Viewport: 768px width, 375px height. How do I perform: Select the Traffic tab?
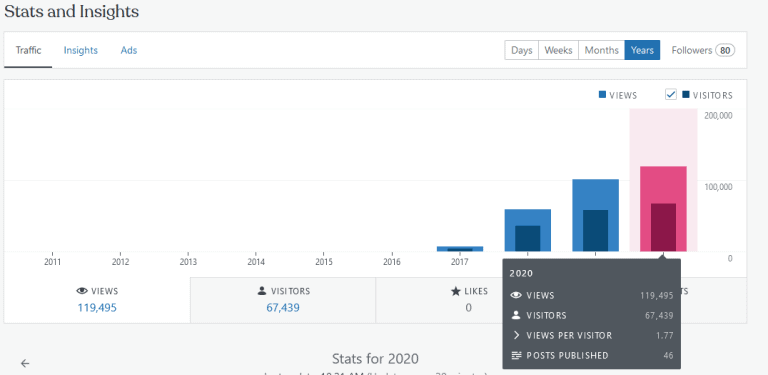[x=28, y=50]
